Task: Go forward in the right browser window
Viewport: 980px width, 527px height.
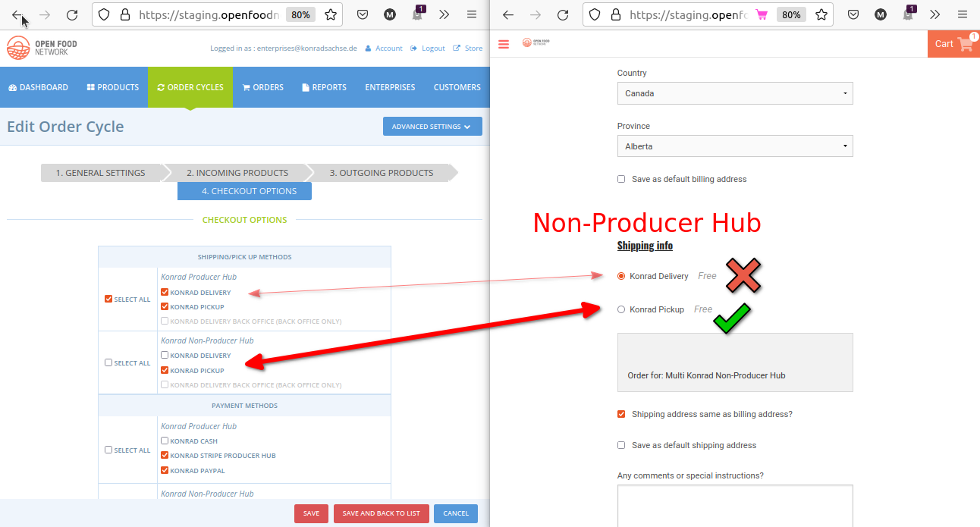Action: pyautogui.click(x=536, y=14)
